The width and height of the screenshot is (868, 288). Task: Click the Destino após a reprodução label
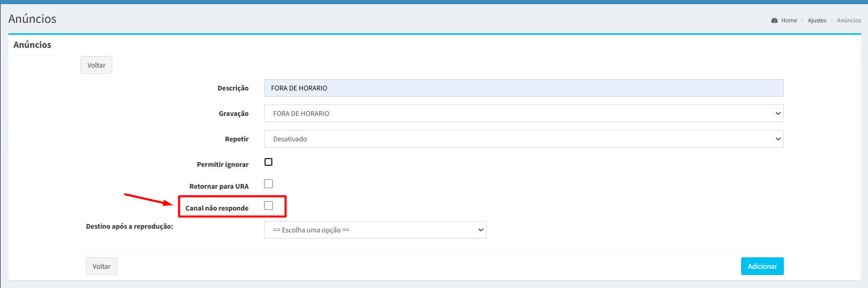pyautogui.click(x=129, y=226)
